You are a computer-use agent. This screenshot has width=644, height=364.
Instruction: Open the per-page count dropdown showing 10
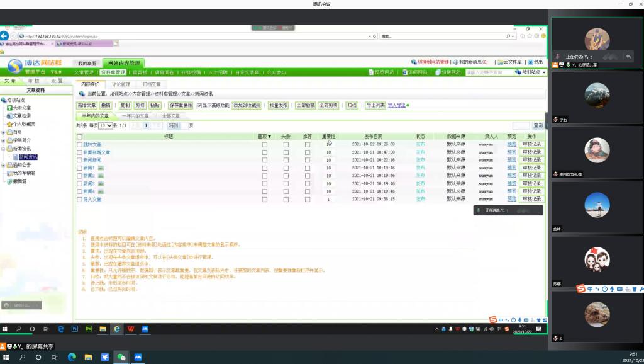[106, 126]
